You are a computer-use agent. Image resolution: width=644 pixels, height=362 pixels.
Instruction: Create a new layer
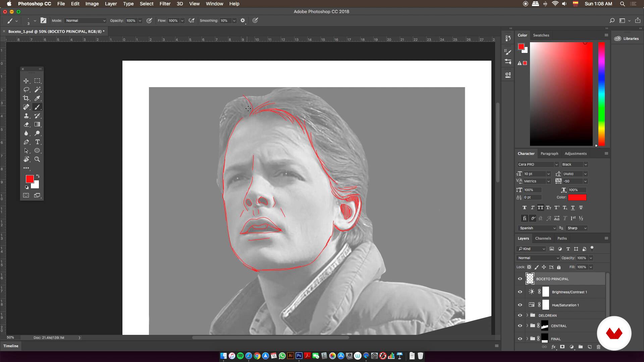589,347
